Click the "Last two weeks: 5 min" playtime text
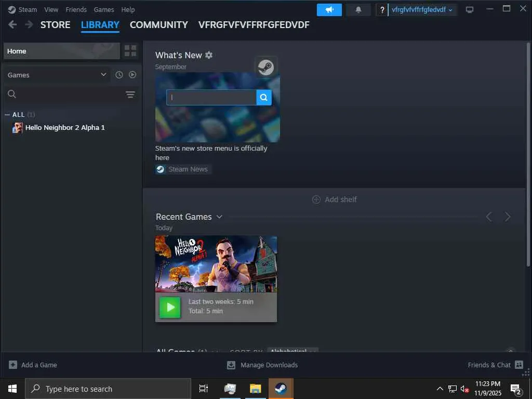 (221, 302)
